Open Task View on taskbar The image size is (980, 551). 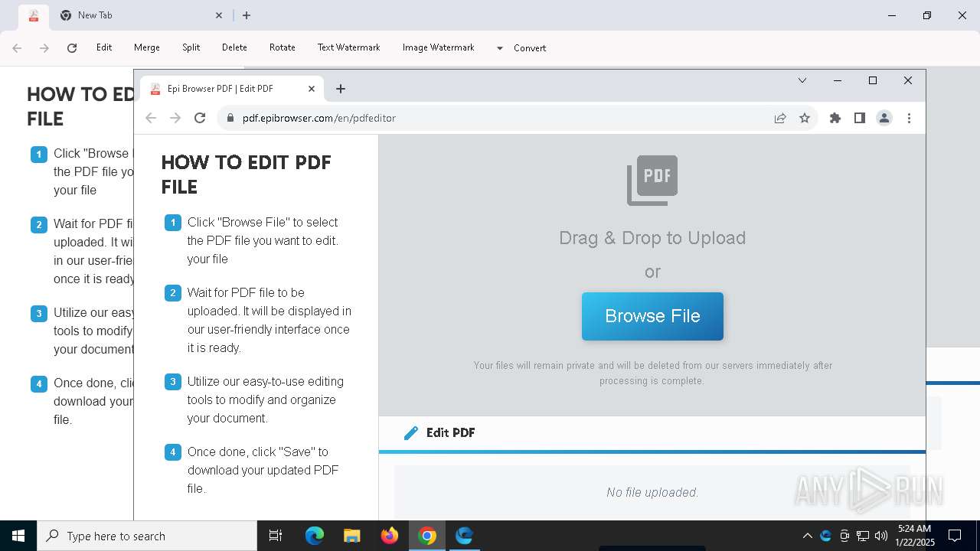click(x=276, y=536)
